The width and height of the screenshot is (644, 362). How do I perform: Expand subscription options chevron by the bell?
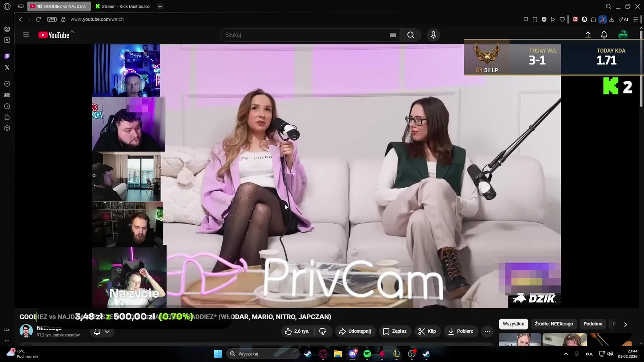[107, 331]
